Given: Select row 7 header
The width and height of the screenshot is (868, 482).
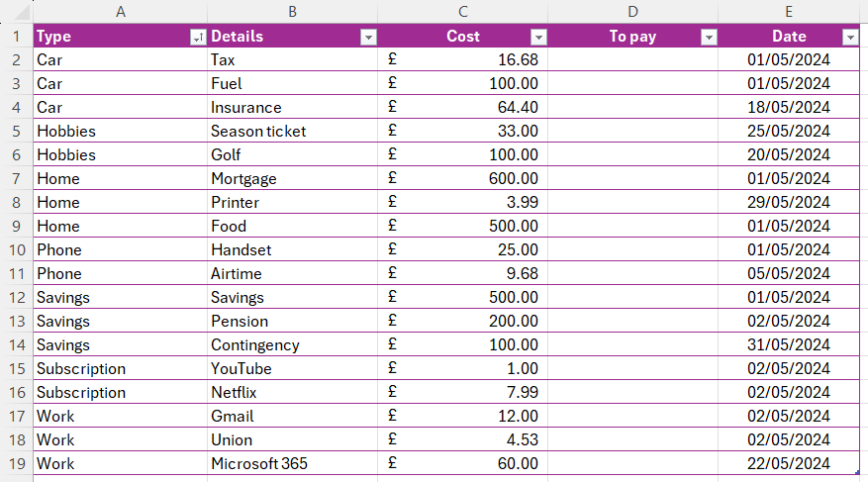Looking at the screenshot, I should [17, 178].
